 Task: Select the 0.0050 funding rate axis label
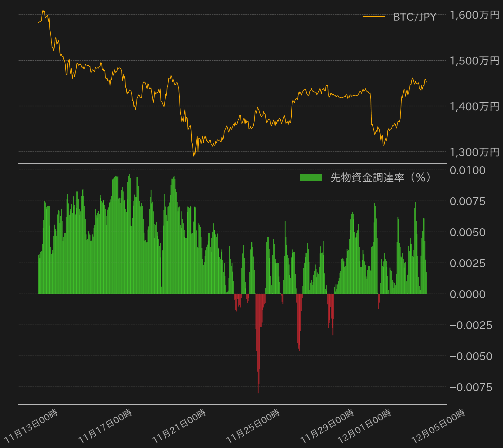click(467, 232)
